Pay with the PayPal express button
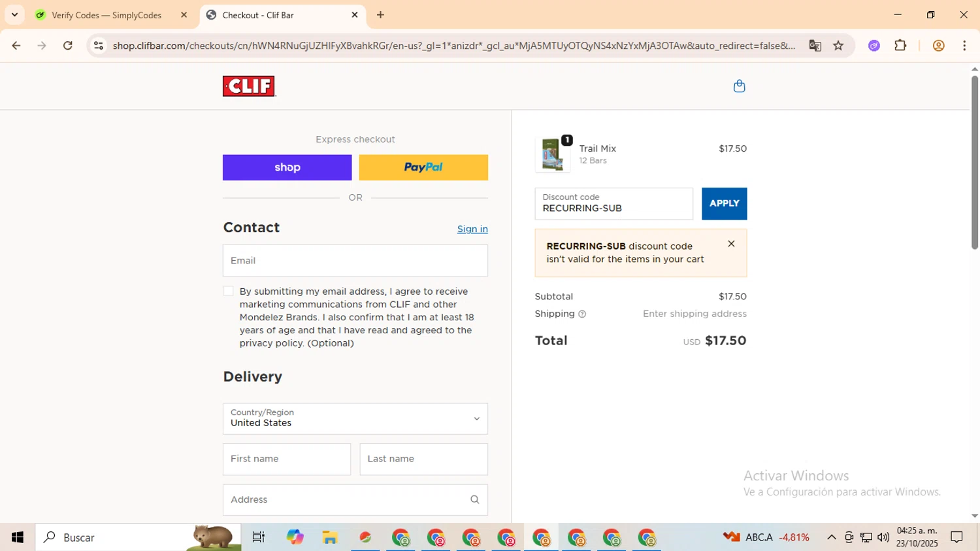 [x=423, y=167]
